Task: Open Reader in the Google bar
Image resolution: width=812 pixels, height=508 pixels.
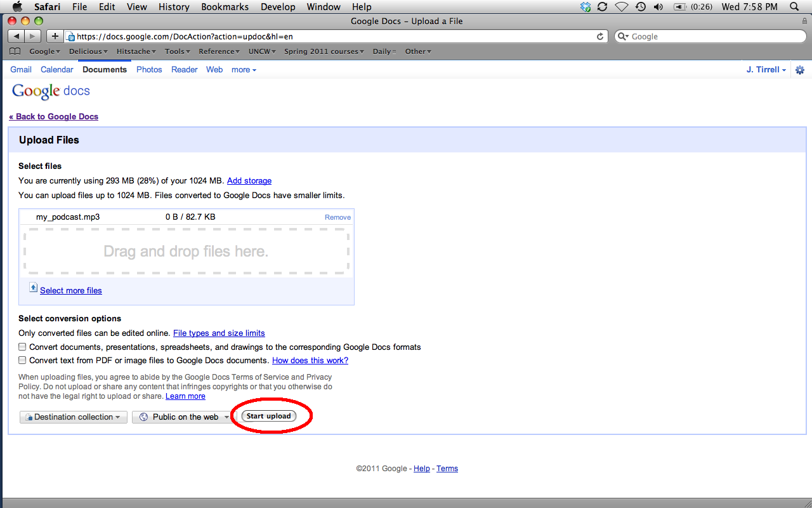Action: tap(185, 70)
